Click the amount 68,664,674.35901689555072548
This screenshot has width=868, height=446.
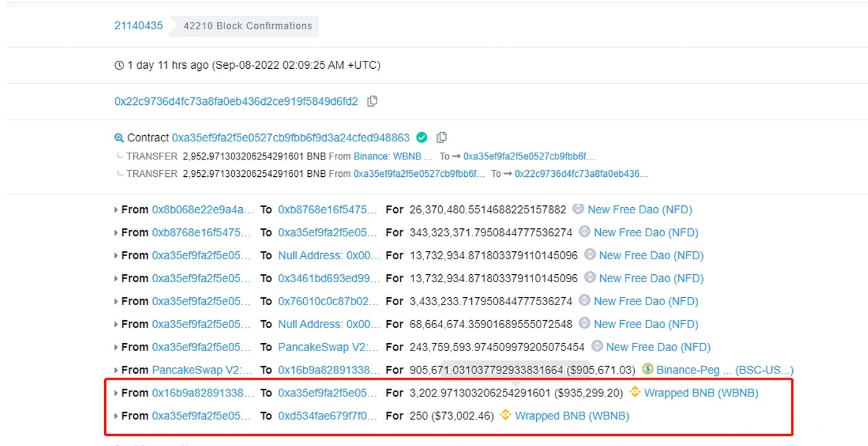(x=491, y=324)
